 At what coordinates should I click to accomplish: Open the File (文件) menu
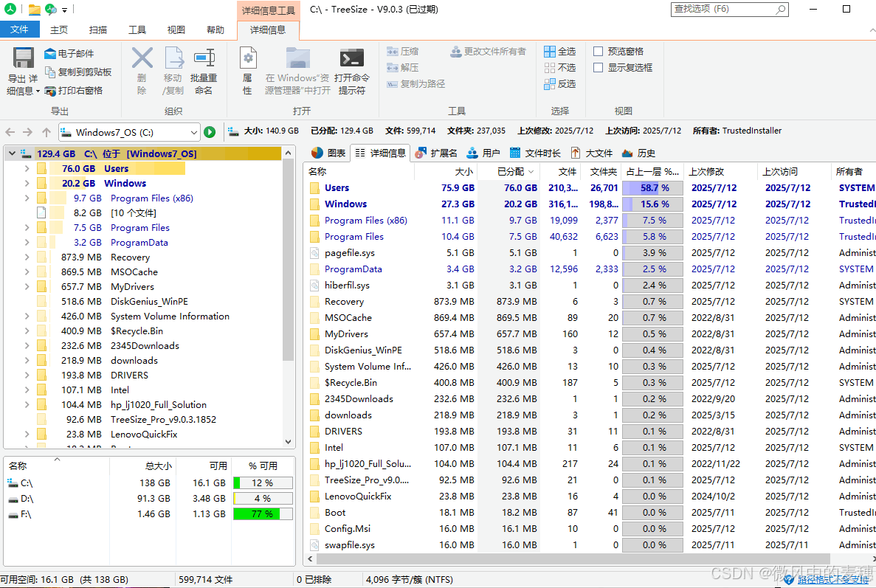[x=19, y=30]
